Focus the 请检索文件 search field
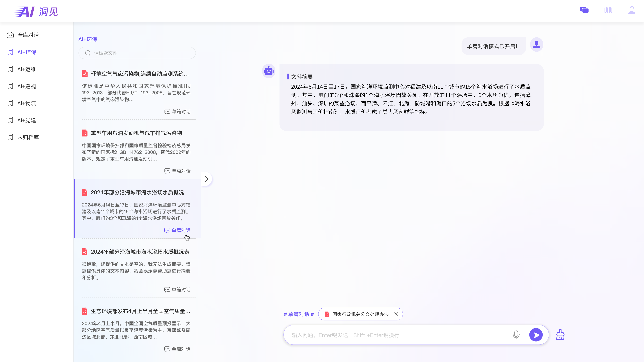Screen dimensions: 644x362 point(137,53)
